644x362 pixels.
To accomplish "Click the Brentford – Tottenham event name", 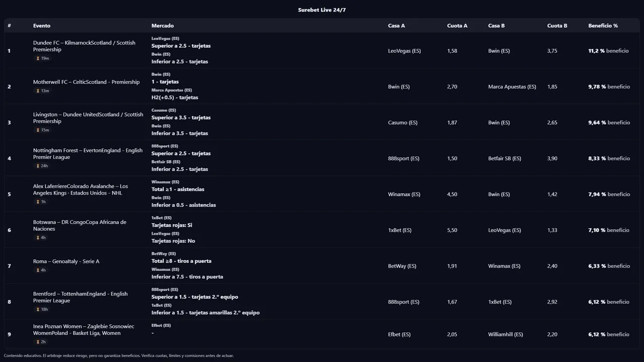I will (x=80, y=297).
